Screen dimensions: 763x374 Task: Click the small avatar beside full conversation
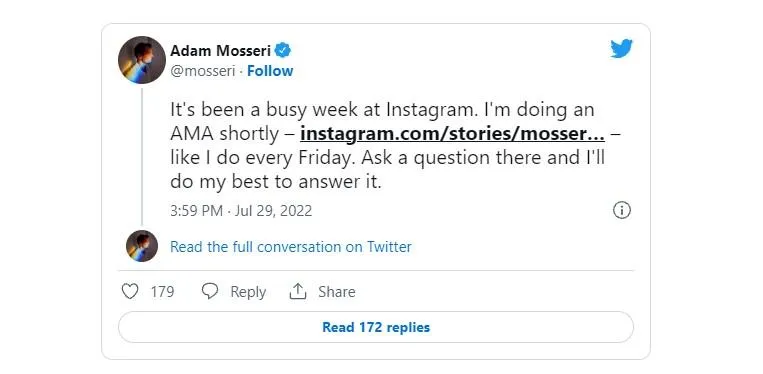pyautogui.click(x=142, y=246)
